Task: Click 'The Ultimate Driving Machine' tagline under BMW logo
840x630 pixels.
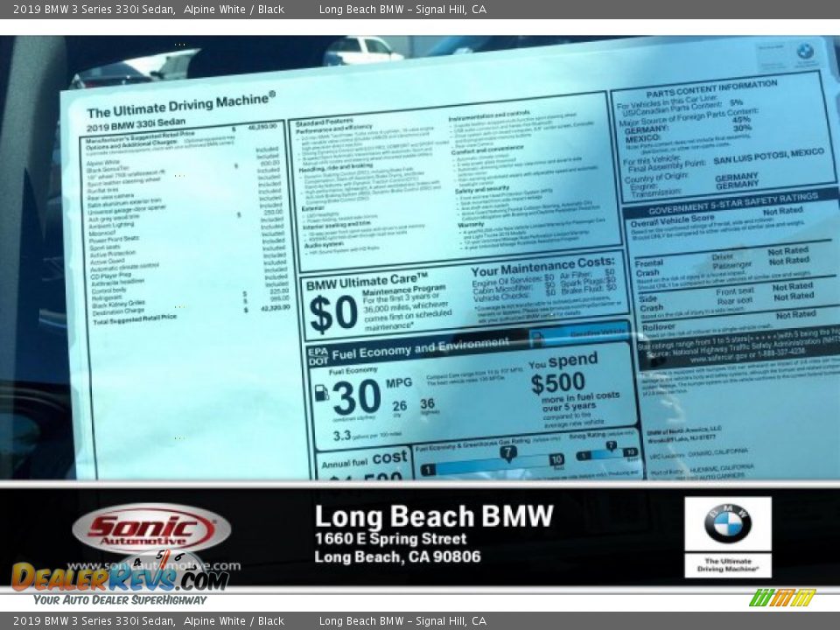Action: [x=727, y=565]
